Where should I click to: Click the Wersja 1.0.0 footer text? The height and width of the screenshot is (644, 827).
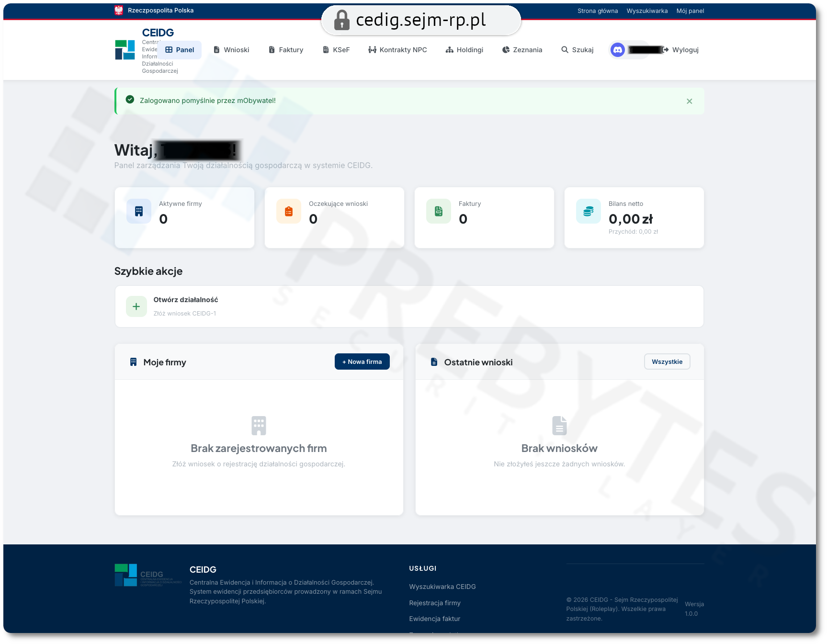(694, 609)
